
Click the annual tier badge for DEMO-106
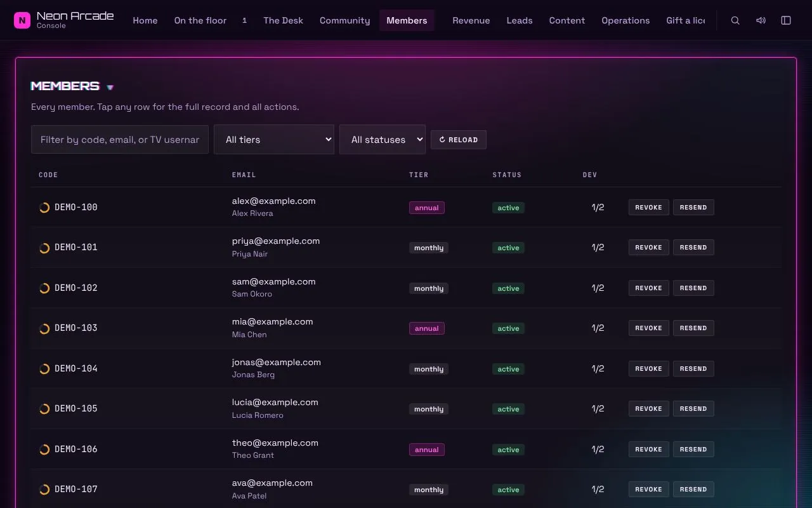(427, 450)
